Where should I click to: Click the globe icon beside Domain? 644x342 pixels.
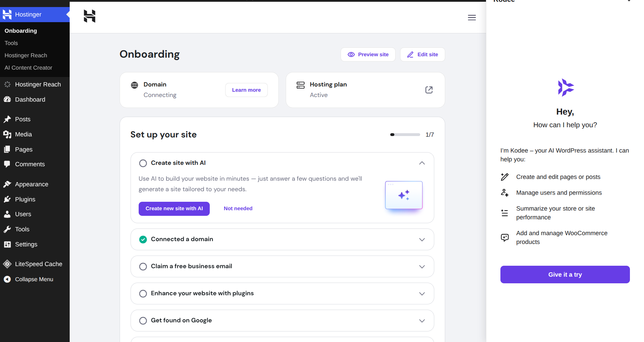[x=134, y=85]
